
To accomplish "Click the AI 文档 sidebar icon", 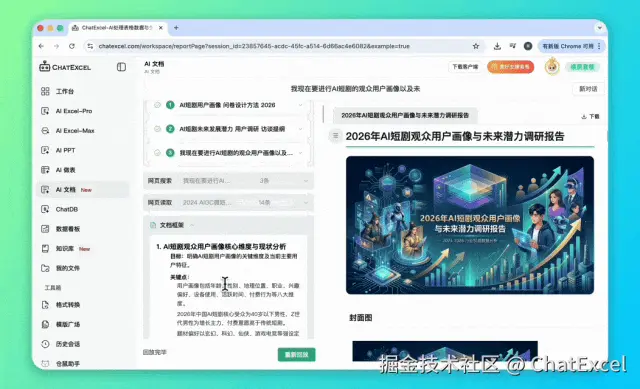I will tap(45, 189).
